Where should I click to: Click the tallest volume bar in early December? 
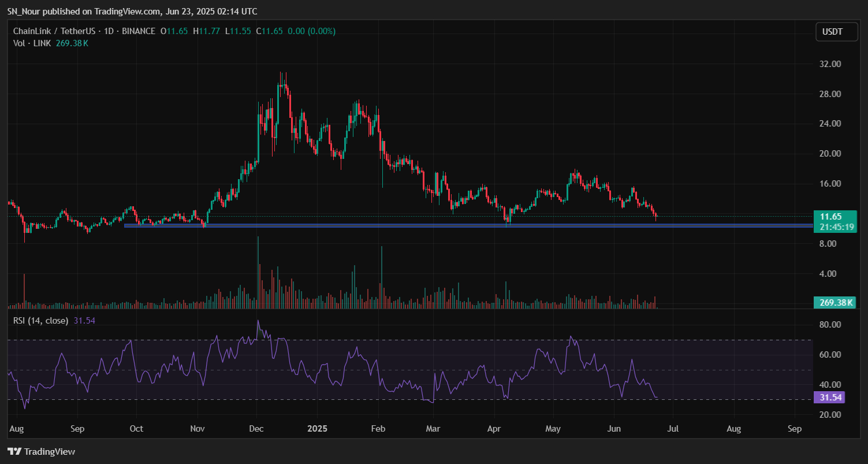pyautogui.click(x=258, y=272)
